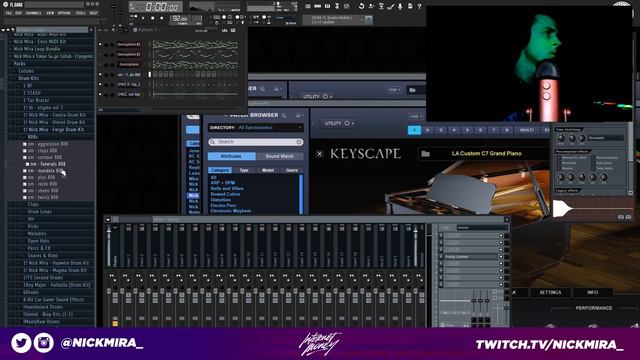Click the Stop transport button
The height and width of the screenshot is (360, 640).
click(153, 18)
